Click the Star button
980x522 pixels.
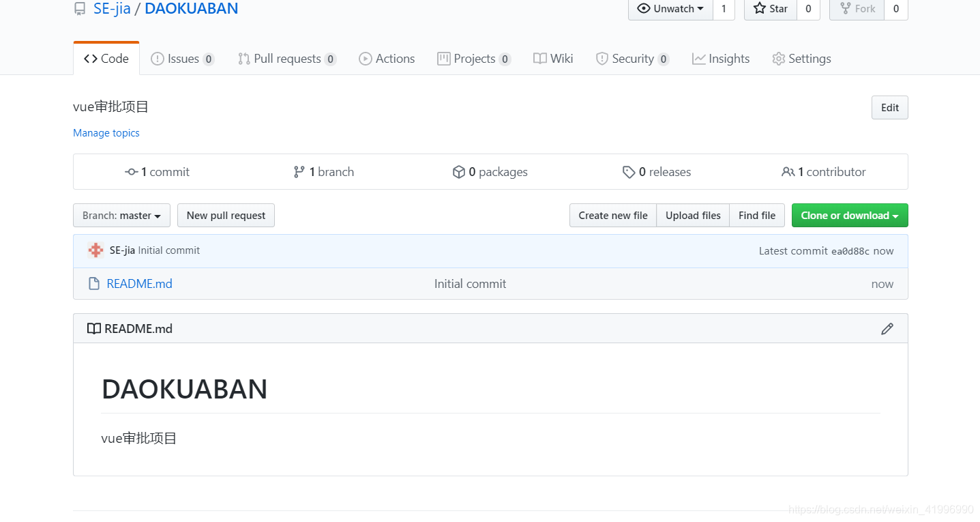[771, 8]
